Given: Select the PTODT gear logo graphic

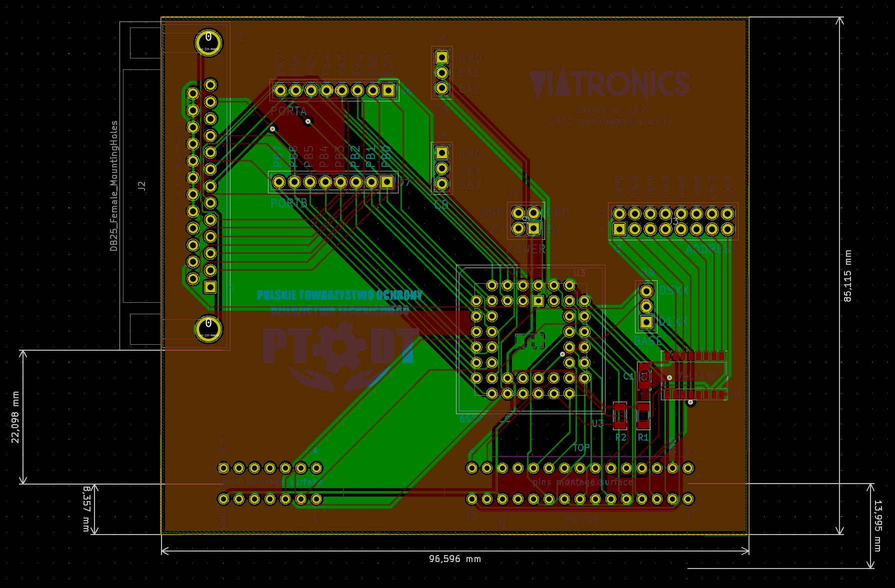Looking at the screenshot, I should pyautogui.click(x=338, y=348).
